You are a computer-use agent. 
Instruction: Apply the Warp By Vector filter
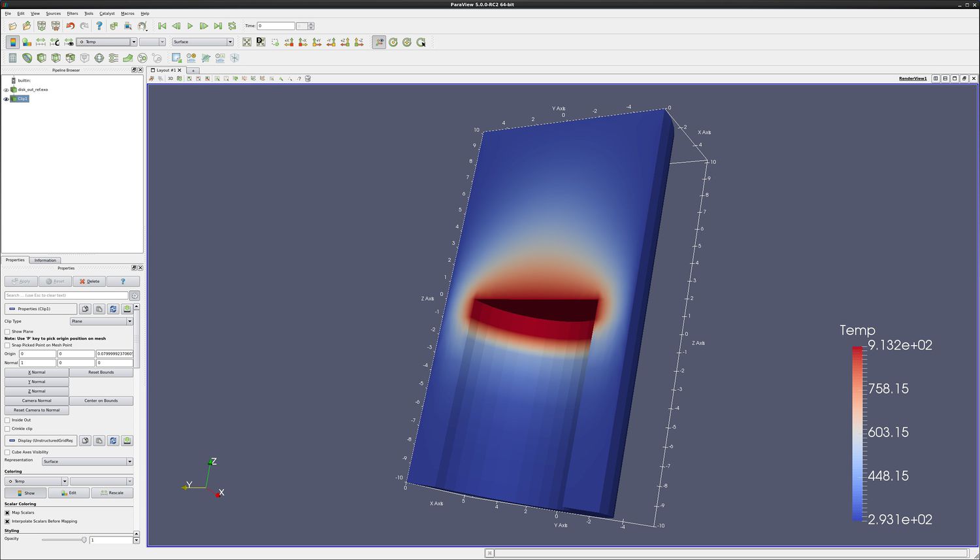click(x=127, y=58)
